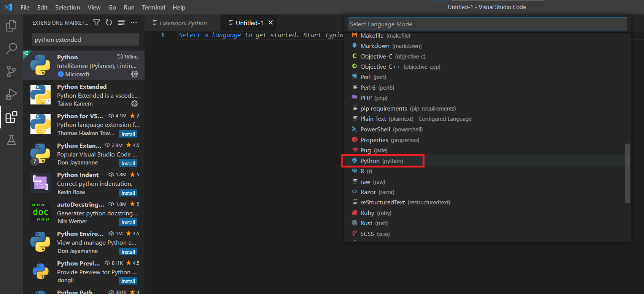Choose Pug (jade) language mode
The width and height of the screenshot is (644, 294).
(x=487, y=150)
